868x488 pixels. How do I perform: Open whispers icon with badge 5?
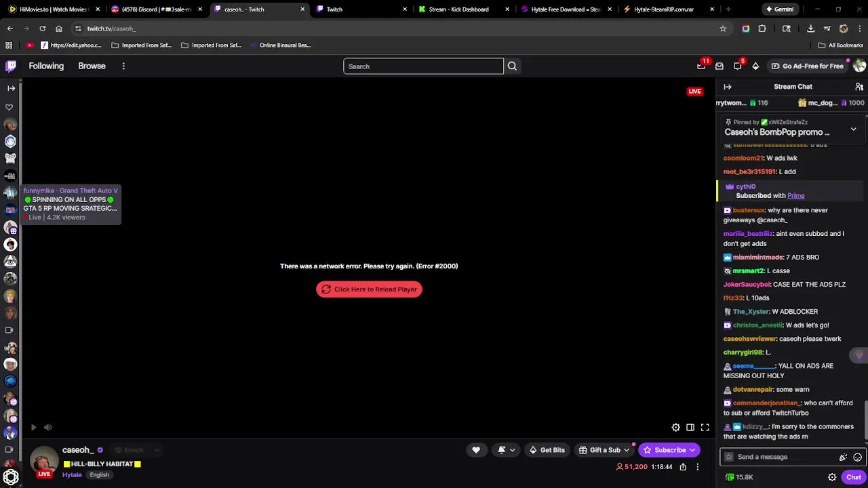[738, 66]
